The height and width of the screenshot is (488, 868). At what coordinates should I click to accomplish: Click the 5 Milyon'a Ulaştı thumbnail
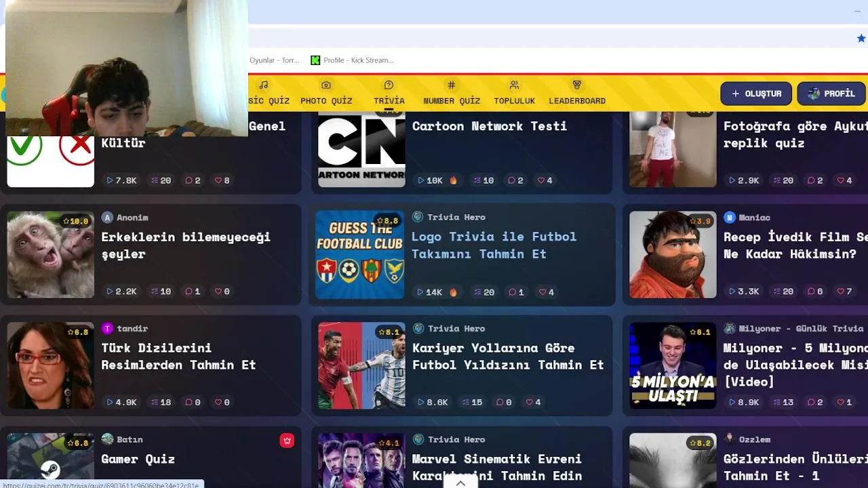coord(673,365)
